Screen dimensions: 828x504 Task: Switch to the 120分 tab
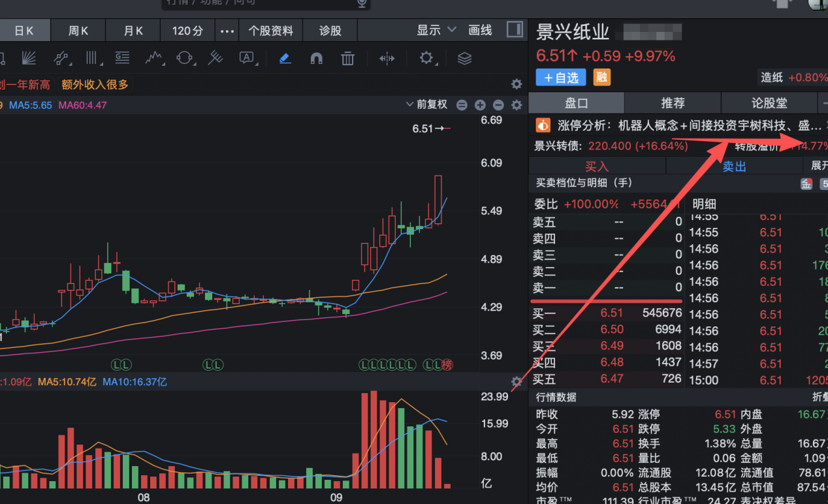[x=188, y=31]
